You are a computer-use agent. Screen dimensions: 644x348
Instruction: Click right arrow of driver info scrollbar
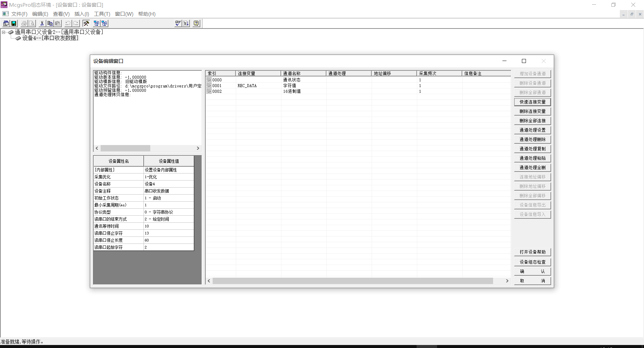point(198,148)
